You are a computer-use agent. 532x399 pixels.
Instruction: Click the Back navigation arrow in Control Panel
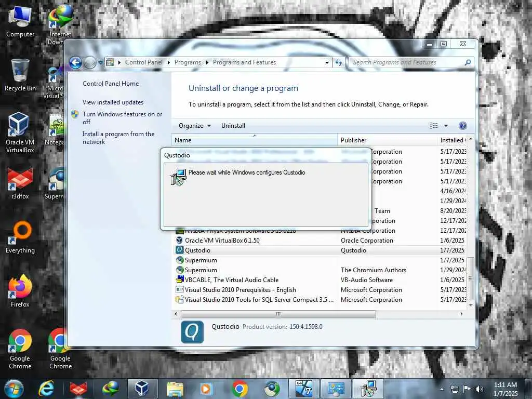75,63
